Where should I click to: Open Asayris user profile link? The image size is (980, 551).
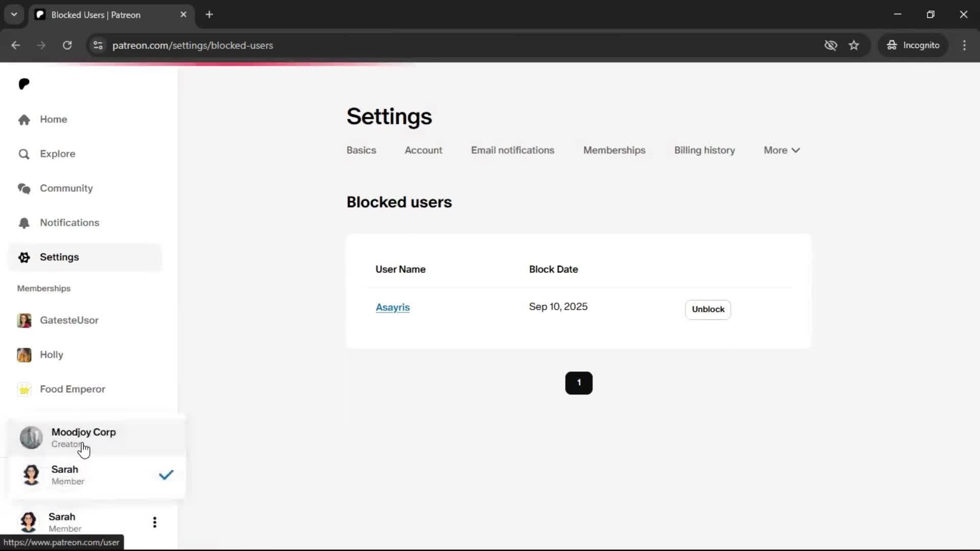393,308
